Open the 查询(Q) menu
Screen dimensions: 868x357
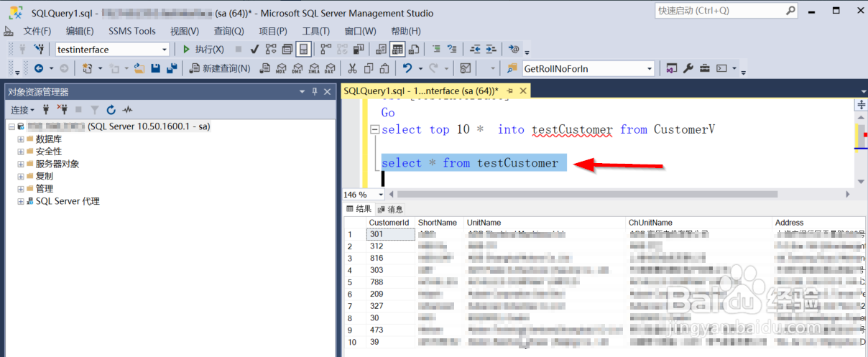point(228,31)
